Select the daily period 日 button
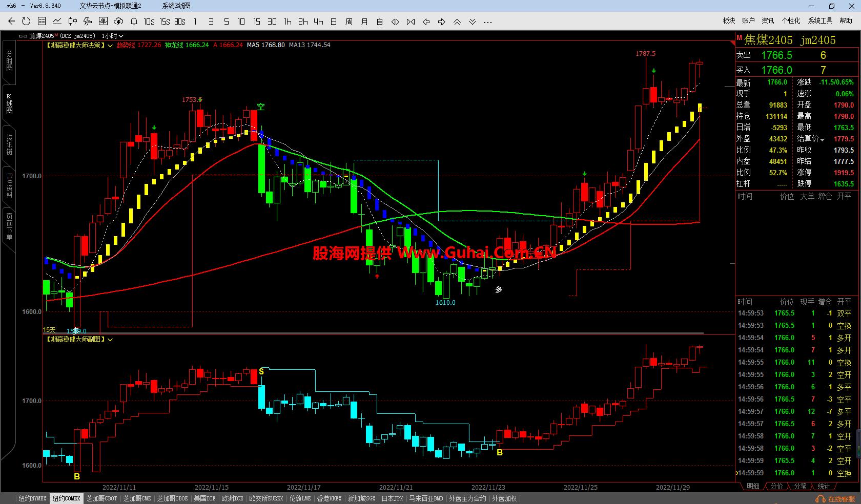The width and height of the screenshot is (861, 504). tap(334, 22)
